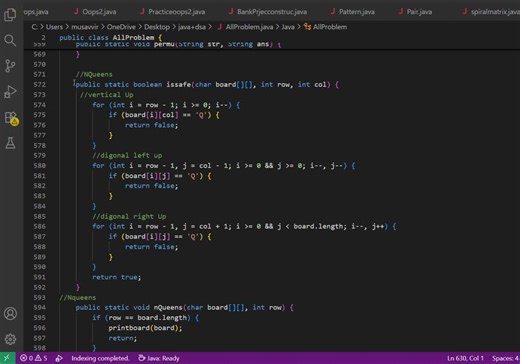The width and height of the screenshot is (520, 364).
Task: Click the //digonal left up comment
Action: 127,155
